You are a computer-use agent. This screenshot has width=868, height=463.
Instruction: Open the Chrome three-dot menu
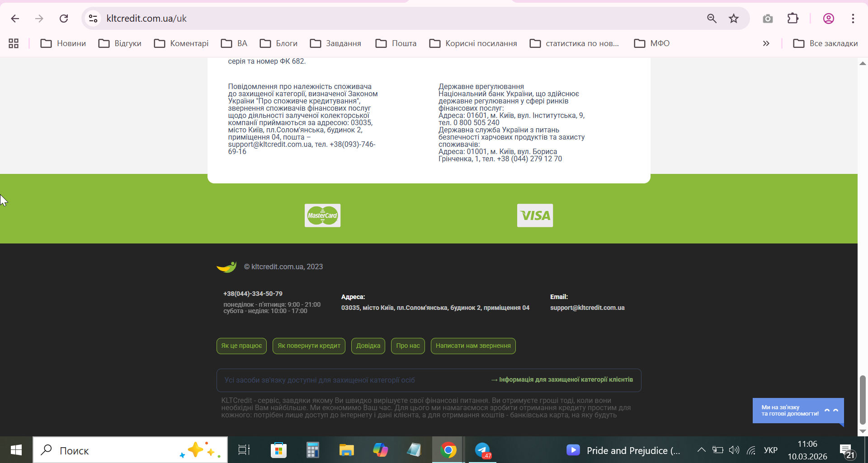coord(853,19)
